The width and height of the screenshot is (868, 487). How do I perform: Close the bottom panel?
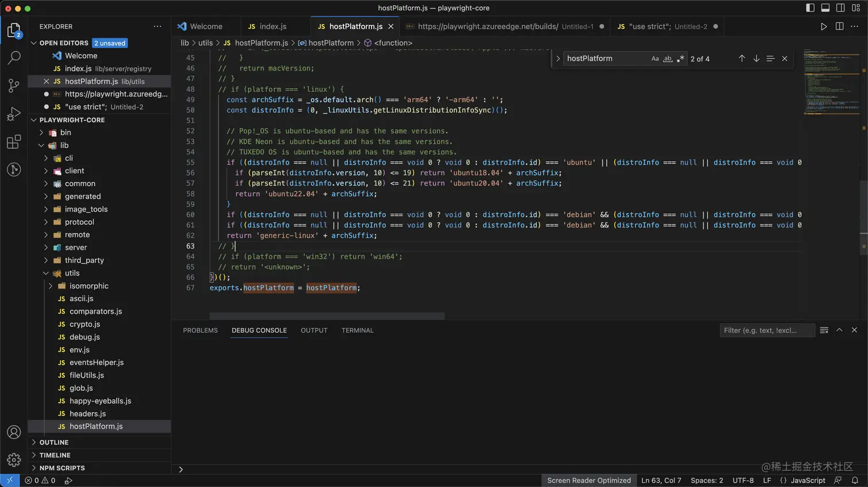pos(854,330)
